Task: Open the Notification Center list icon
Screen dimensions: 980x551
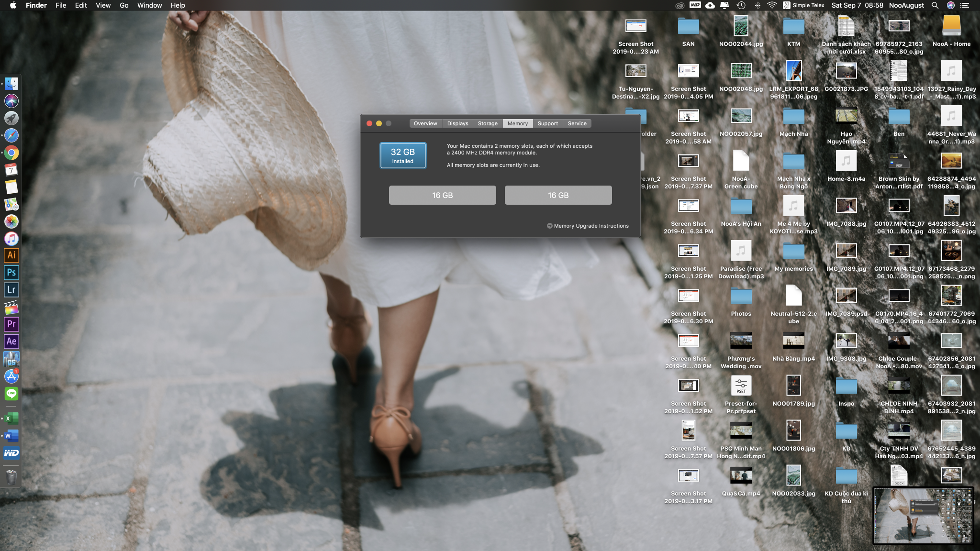Action: (965, 5)
